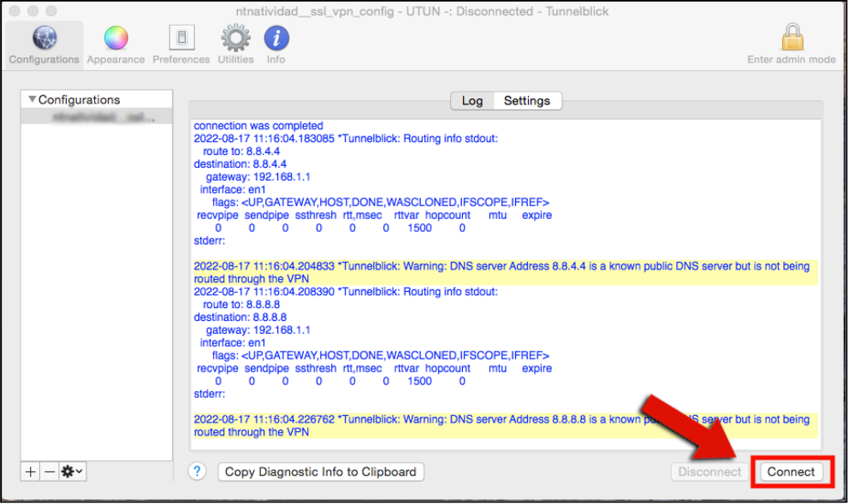Click the 'destination: 8.8.8.8' log line

pyautogui.click(x=240, y=317)
